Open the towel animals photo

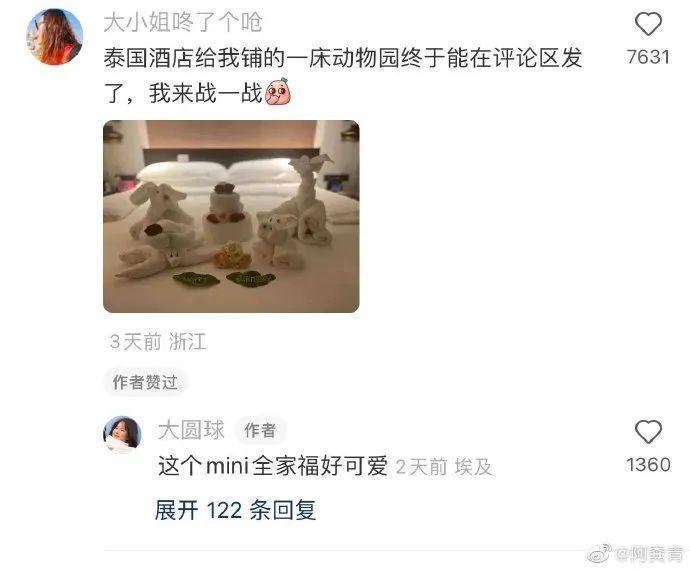[231, 217]
